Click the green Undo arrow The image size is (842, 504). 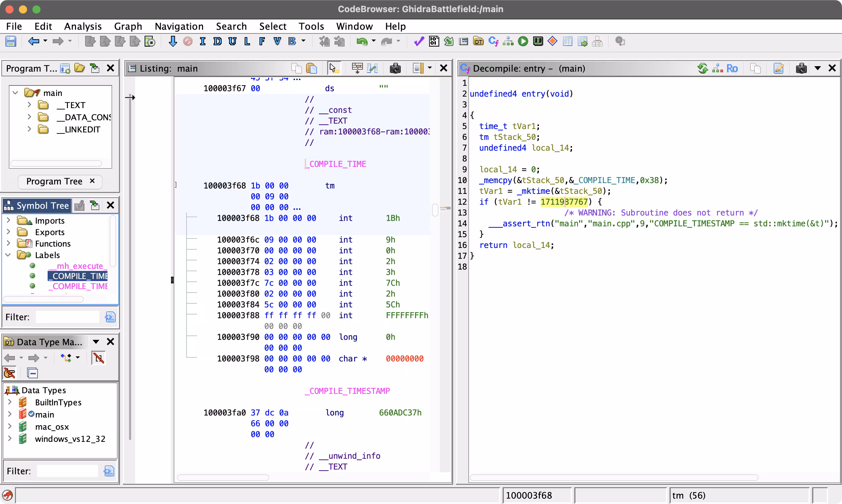coord(362,42)
